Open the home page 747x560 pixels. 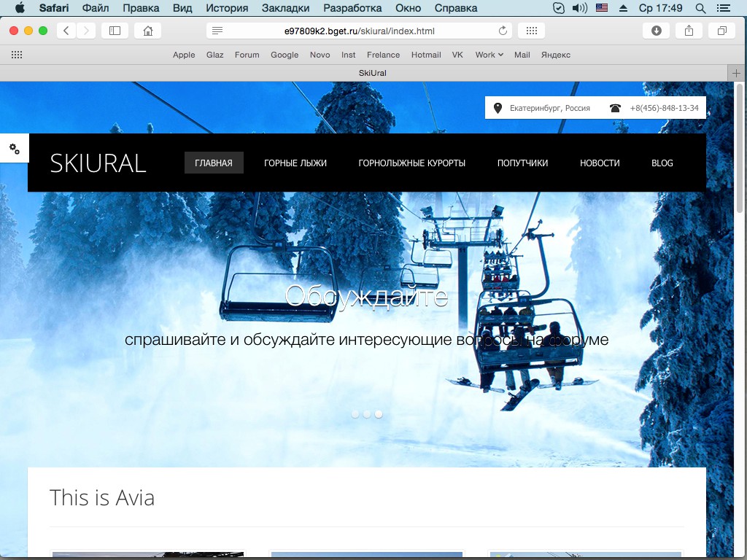(148, 31)
